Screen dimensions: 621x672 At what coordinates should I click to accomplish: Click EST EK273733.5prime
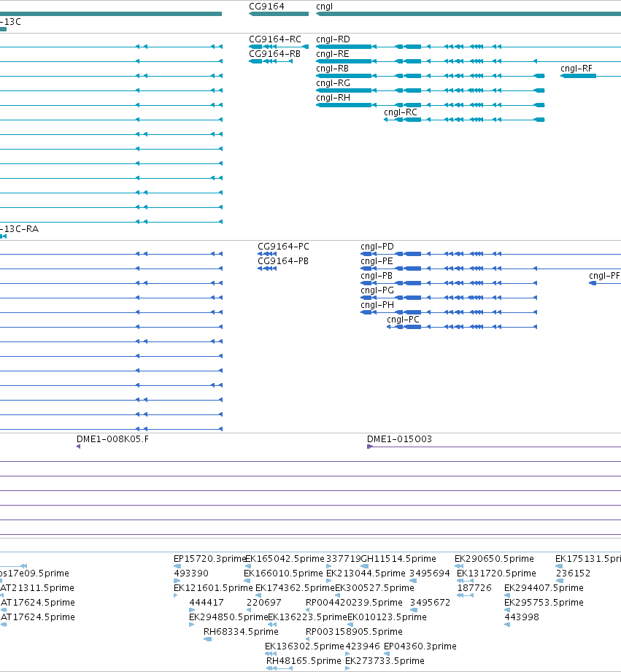pos(385,660)
